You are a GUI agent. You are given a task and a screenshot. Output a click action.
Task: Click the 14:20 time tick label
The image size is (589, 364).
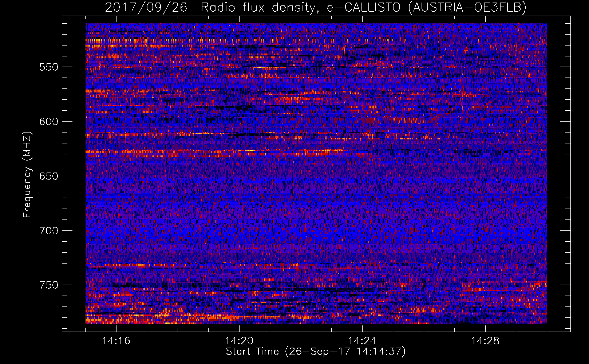(239, 341)
